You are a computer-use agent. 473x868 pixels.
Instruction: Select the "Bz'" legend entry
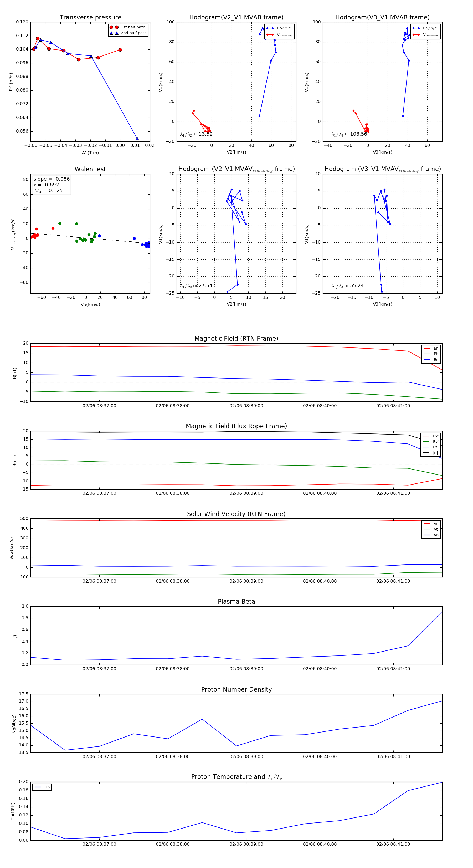tap(431, 447)
